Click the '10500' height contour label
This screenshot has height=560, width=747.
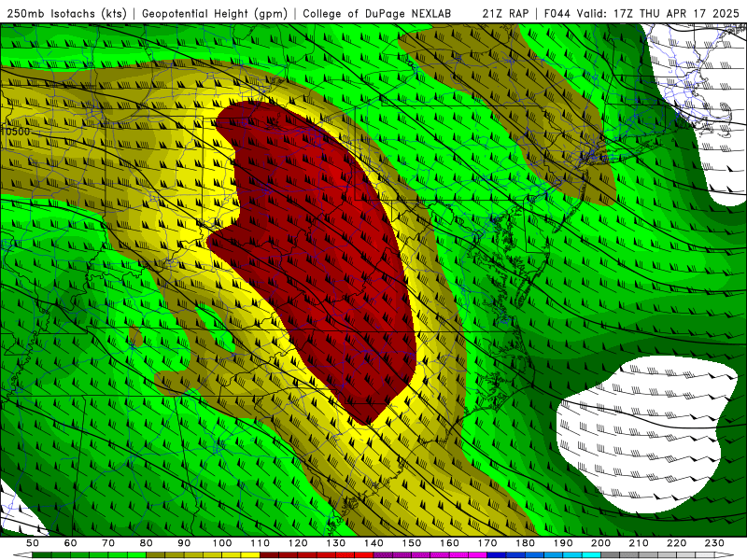pyautogui.click(x=15, y=132)
